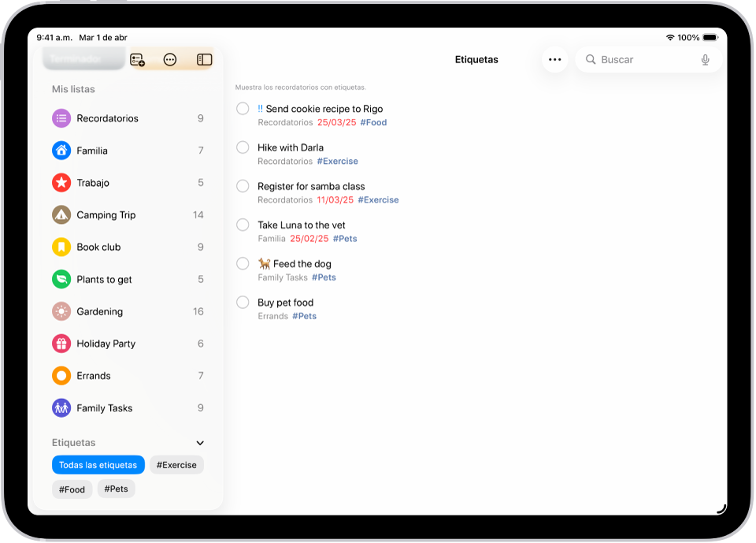
Task: Open Family Tasks via its people icon
Action: click(61, 407)
